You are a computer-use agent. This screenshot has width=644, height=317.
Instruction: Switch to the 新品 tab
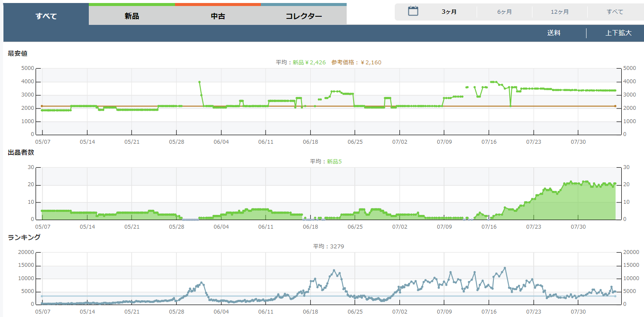tap(132, 16)
